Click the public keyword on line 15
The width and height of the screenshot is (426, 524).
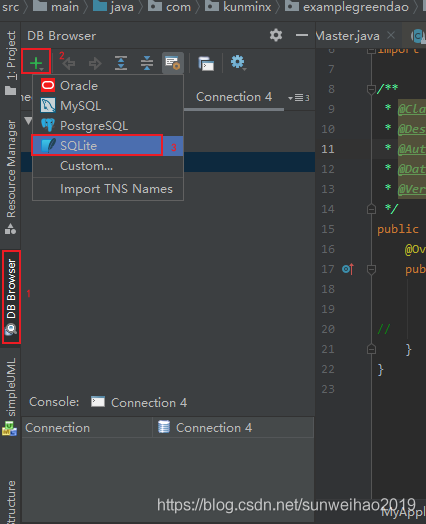click(398, 229)
